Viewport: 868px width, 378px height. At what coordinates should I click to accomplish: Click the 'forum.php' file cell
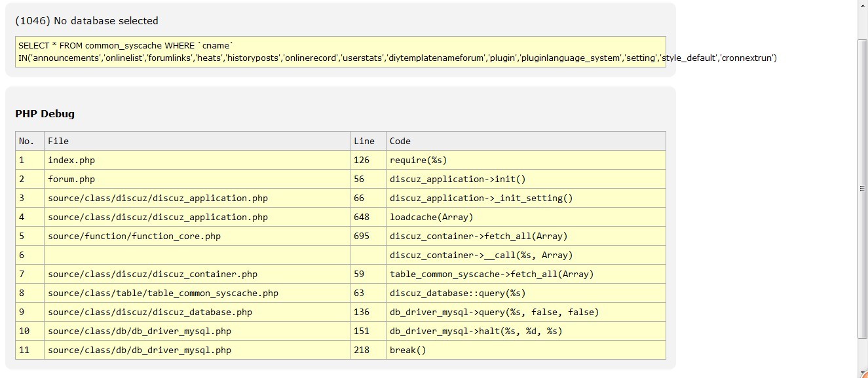197,179
